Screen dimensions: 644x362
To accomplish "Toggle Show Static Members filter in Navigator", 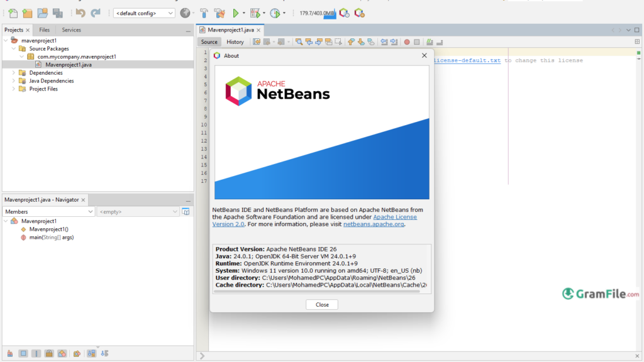I will tap(36, 353).
